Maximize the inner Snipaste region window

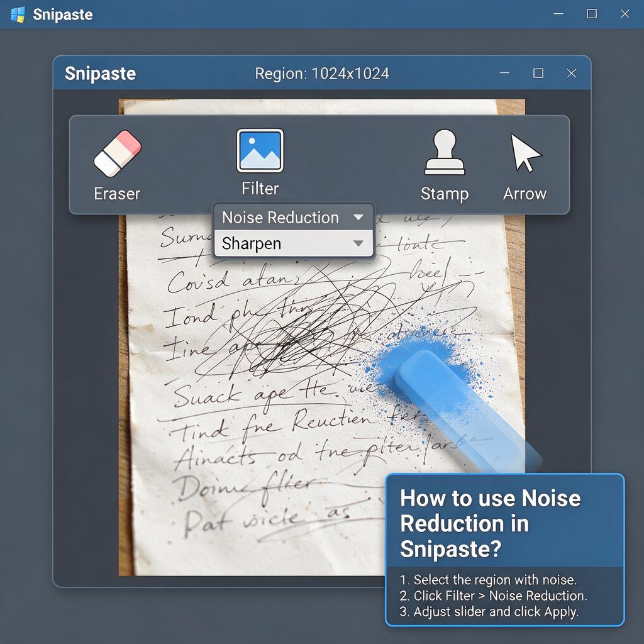[x=538, y=73]
